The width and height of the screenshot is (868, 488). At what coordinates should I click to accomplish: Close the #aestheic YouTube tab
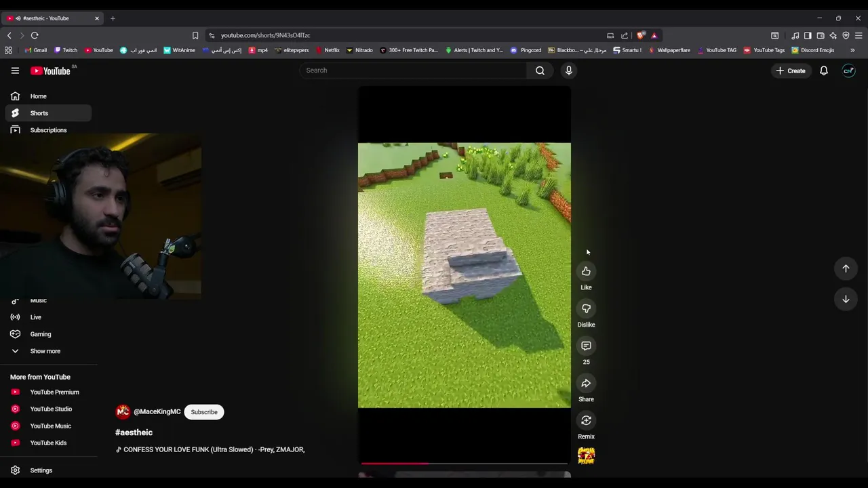click(x=97, y=18)
